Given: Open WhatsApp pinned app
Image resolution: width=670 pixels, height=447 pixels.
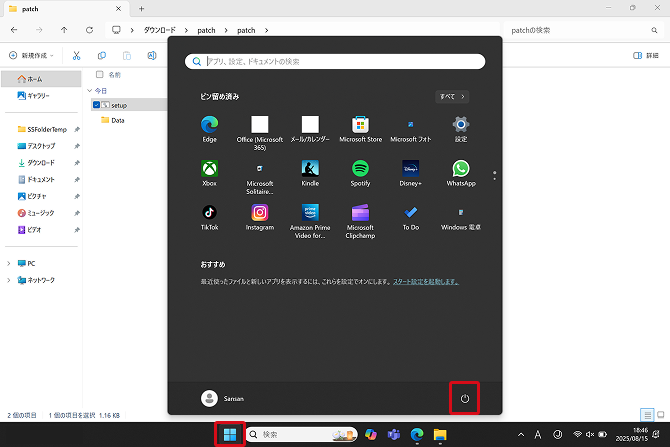Looking at the screenshot, I should (461, 173).
